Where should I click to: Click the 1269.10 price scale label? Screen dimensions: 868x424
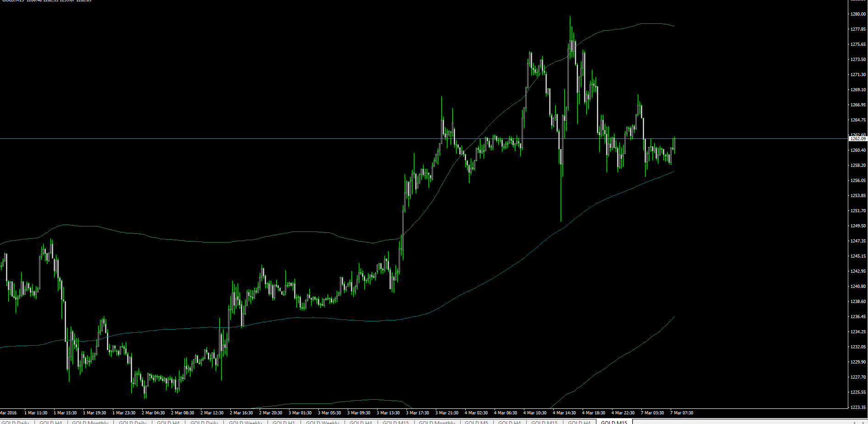[858, 90]
